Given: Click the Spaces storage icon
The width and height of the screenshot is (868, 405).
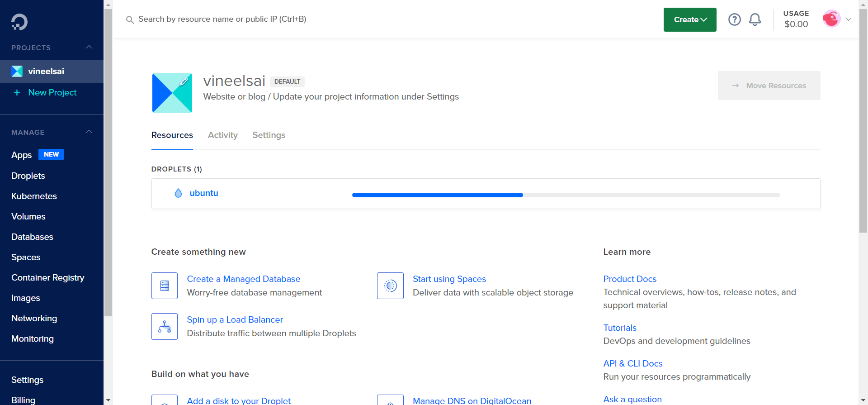Looking at the screenshot, I should tap(390, 286).
